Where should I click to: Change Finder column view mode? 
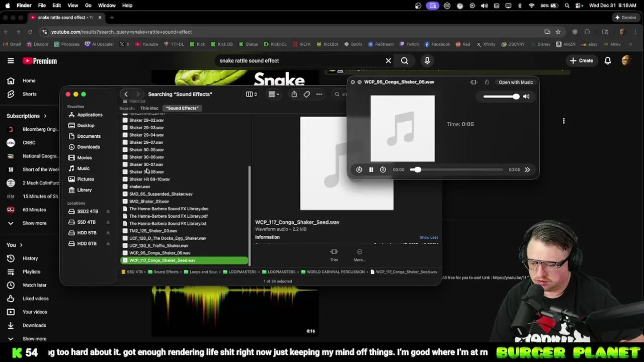tap(251, 94)
